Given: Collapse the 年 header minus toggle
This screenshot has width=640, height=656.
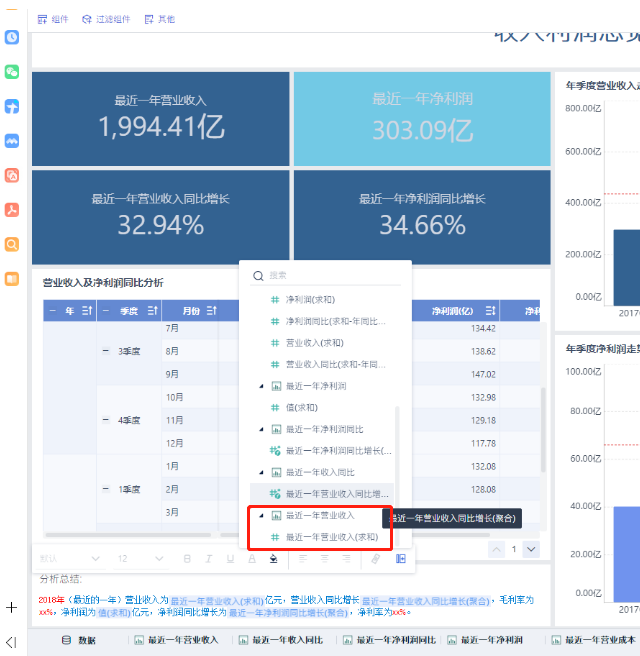Looking at the screenshot, I should (x=52, y=311).
